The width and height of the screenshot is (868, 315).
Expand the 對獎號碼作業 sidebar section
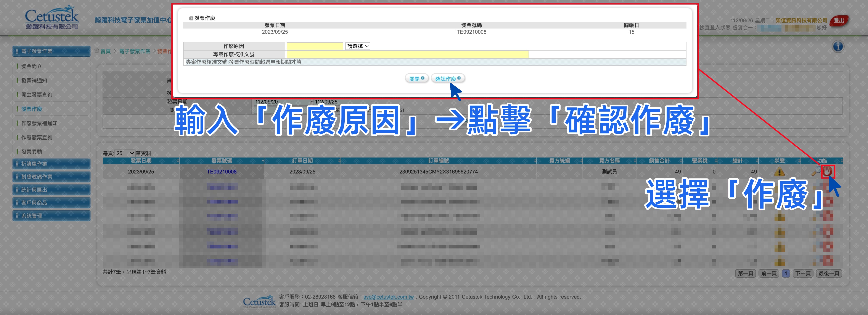tap(51, 177)
